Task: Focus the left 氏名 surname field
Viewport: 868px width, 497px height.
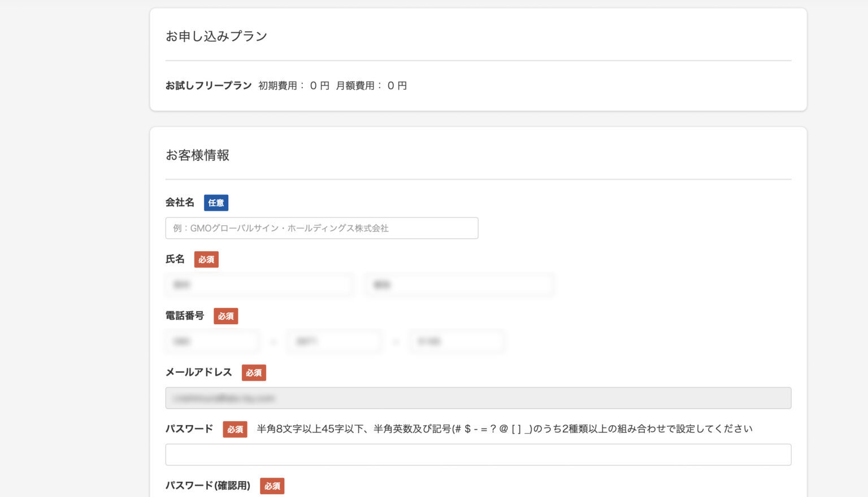Action: pos(259,285)
